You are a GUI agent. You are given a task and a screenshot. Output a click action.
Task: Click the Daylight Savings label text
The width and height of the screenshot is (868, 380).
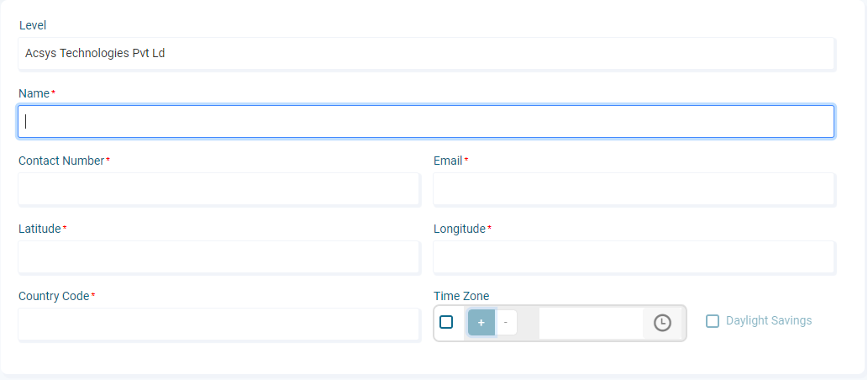pyautogui.click(x=769, y=320)
